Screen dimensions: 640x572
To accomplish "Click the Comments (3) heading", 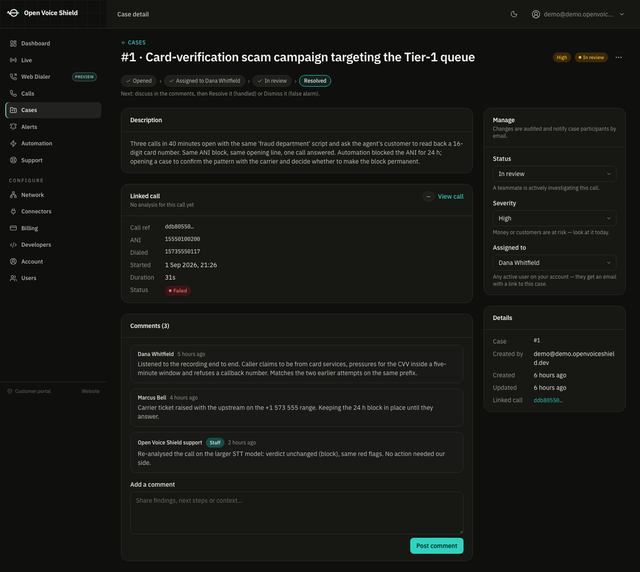I will click(149, 326).
